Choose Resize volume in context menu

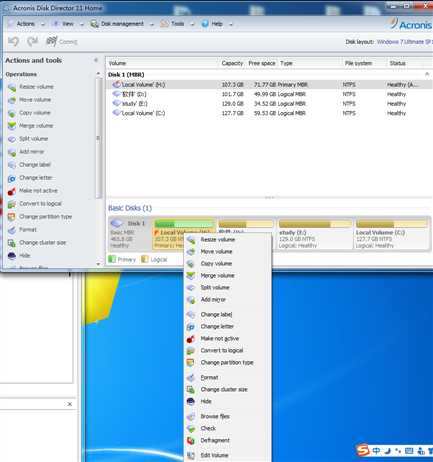tap(228, 240)
